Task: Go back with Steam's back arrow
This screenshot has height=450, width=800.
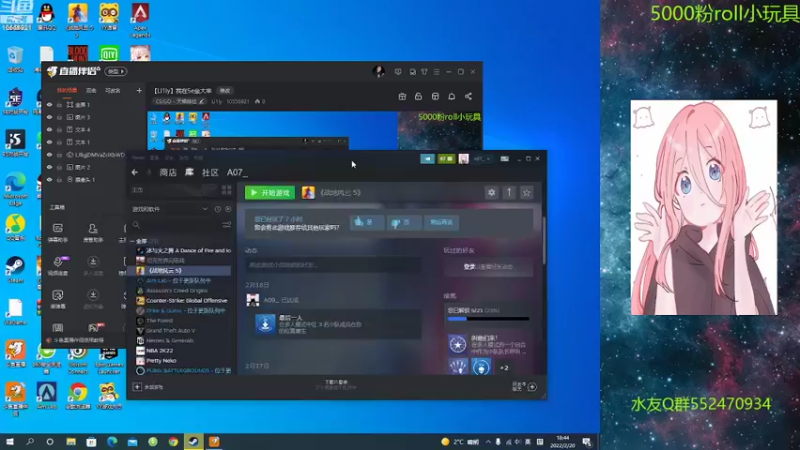Action: (135, 172)
